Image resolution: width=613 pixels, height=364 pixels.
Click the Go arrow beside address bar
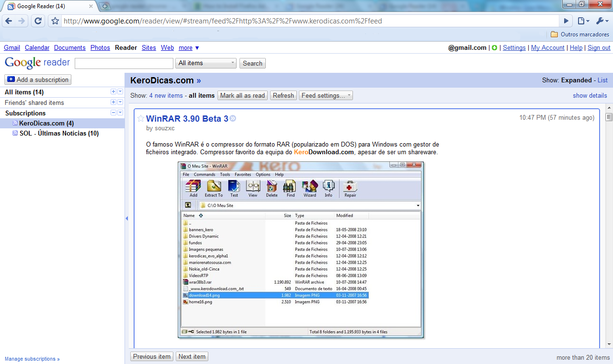pyautogui.click(x=566, y=21)
